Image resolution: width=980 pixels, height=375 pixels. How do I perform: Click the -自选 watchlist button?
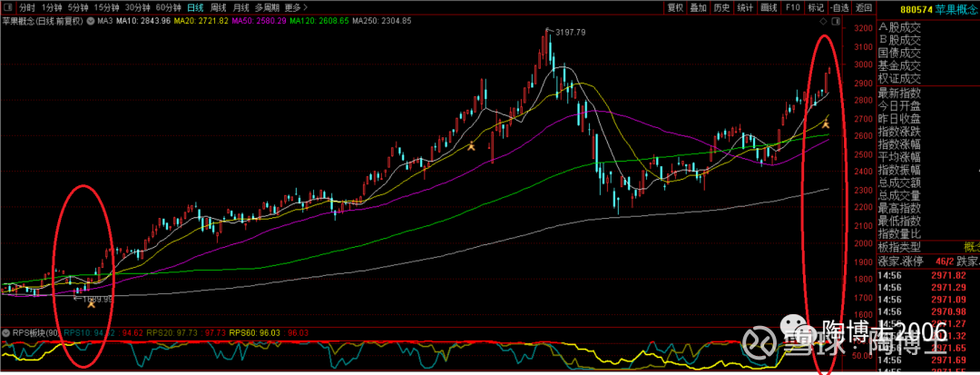(839, 8)
